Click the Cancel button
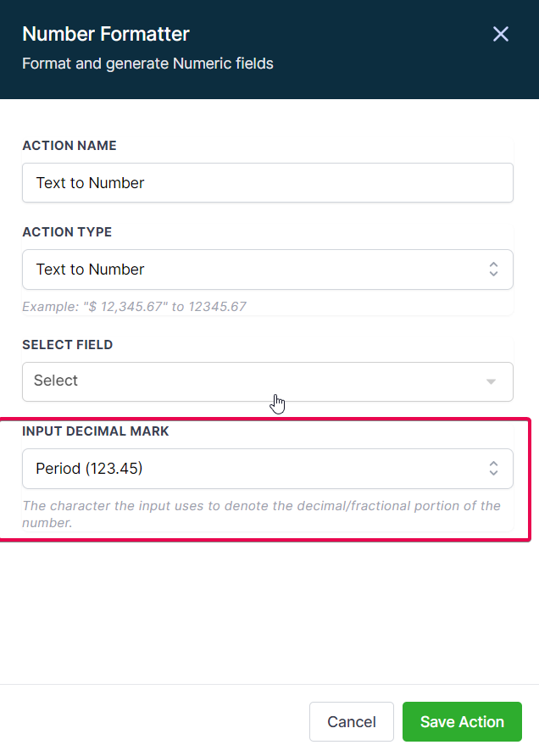Viewport: 539px width, 756px height. (352, 722)
